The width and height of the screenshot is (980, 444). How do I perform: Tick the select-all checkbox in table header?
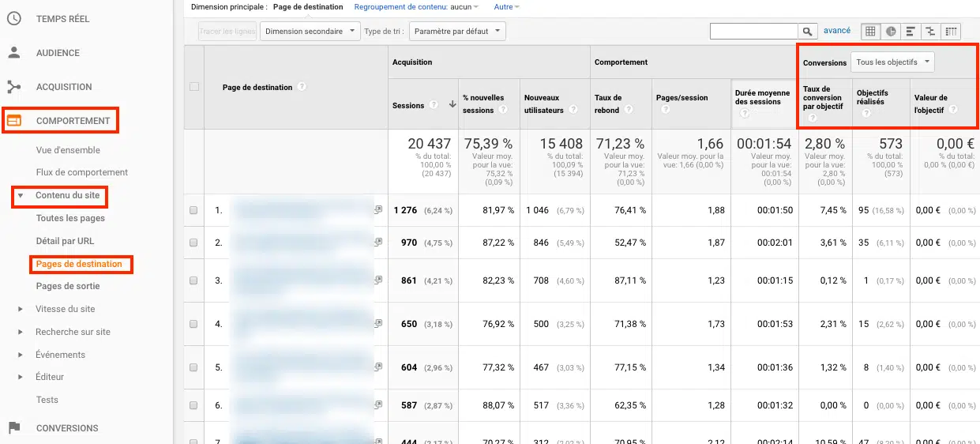tap(194, 87)
